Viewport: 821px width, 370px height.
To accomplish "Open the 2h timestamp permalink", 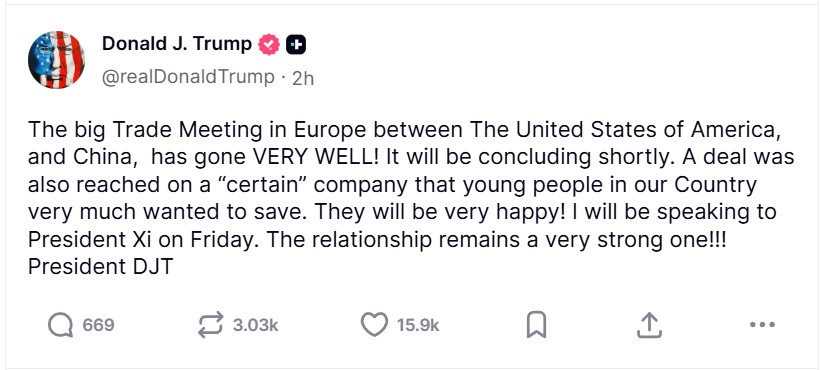I will [303, 78].
